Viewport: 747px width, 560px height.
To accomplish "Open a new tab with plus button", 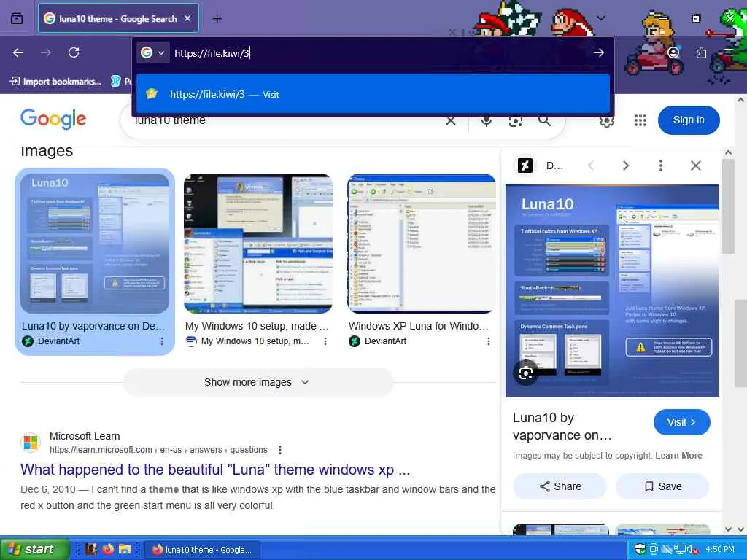I will click(217, 18).
